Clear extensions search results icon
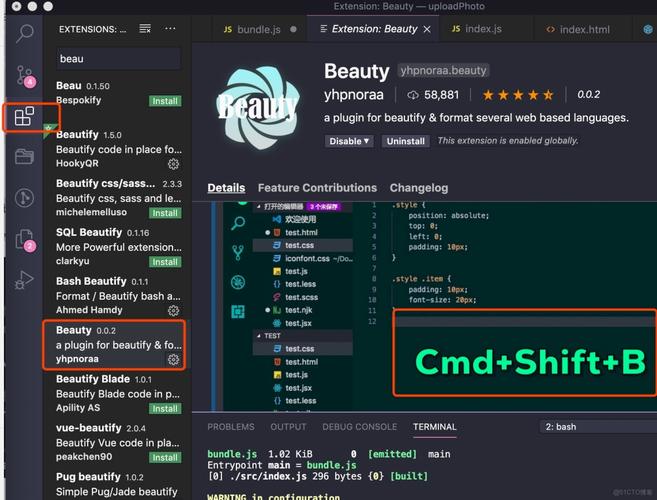Screen dimensions: 657x500 tap(145, 28)
